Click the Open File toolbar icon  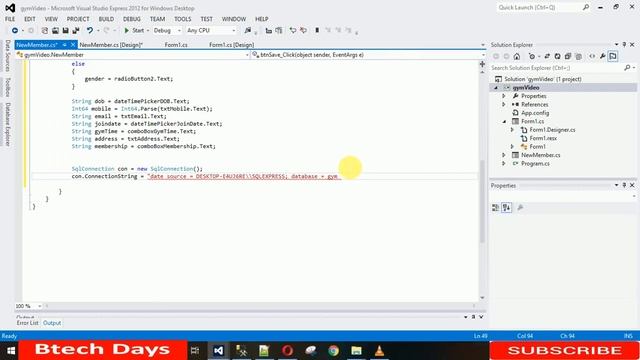[x=55, y=31]
